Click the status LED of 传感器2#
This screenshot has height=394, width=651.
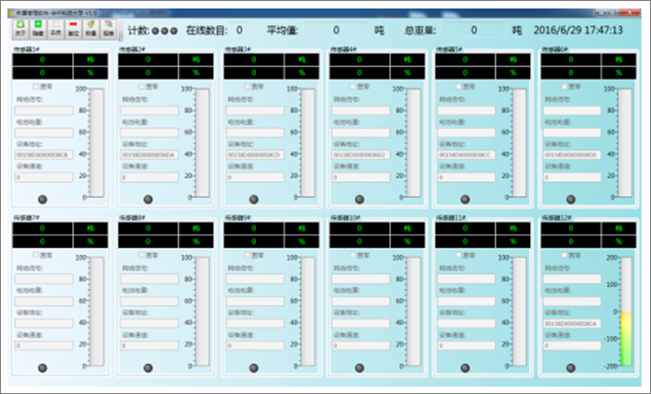[148, 199]
